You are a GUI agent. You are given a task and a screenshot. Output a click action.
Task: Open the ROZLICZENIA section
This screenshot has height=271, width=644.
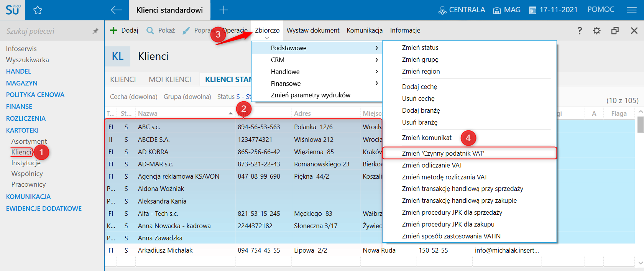(x=26, y=118)
